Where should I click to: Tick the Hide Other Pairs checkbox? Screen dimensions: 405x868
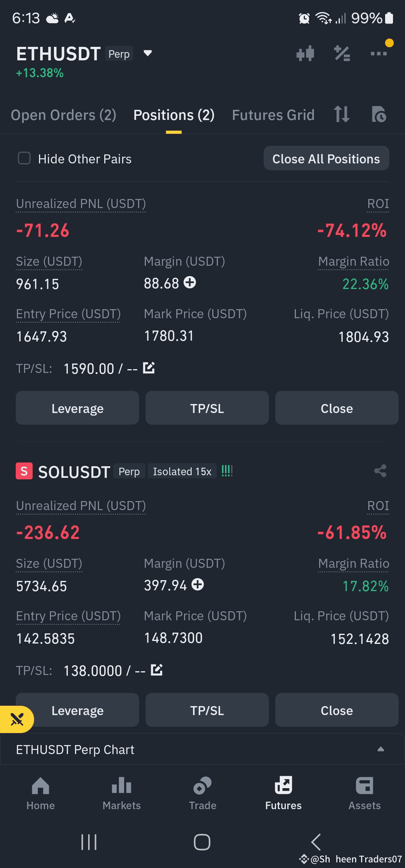point(24,158)
